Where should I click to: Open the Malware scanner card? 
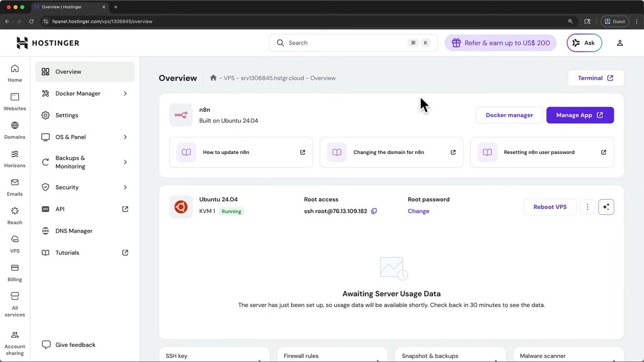pyautogui.click(x=569, y=354)
